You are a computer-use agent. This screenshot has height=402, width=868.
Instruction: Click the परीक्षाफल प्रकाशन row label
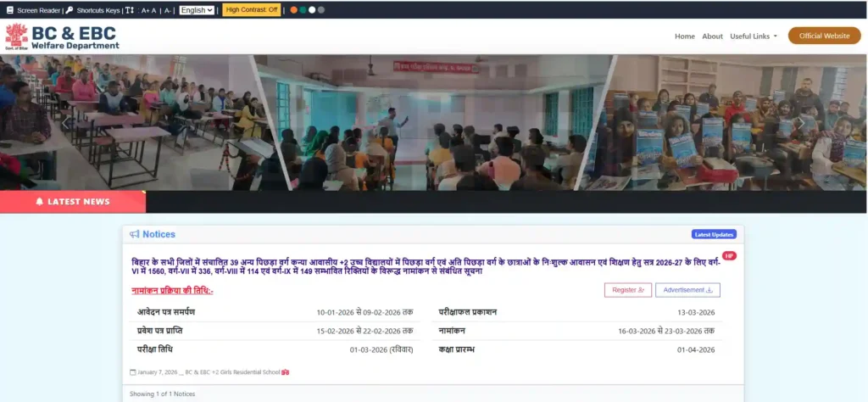[468, 312]
